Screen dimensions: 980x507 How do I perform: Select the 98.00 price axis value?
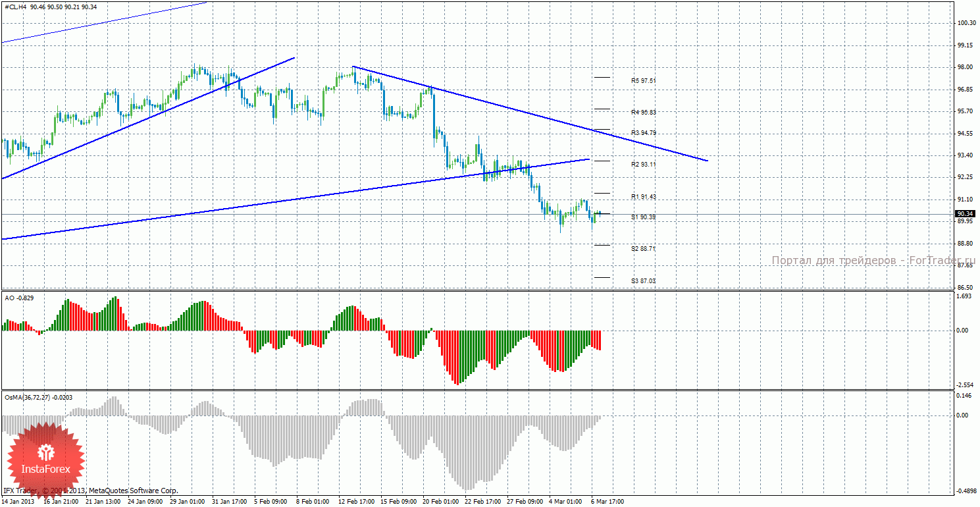tap(966, 67)
